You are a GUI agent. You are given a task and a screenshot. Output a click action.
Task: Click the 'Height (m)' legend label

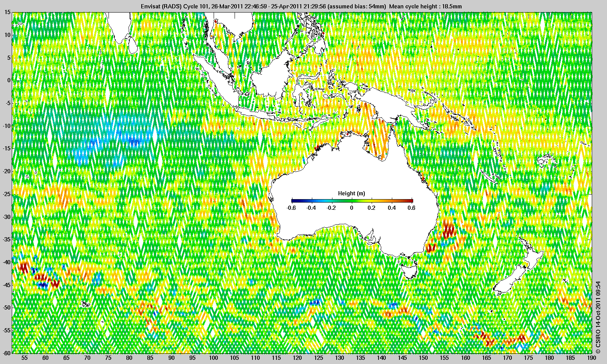(351, 193)
